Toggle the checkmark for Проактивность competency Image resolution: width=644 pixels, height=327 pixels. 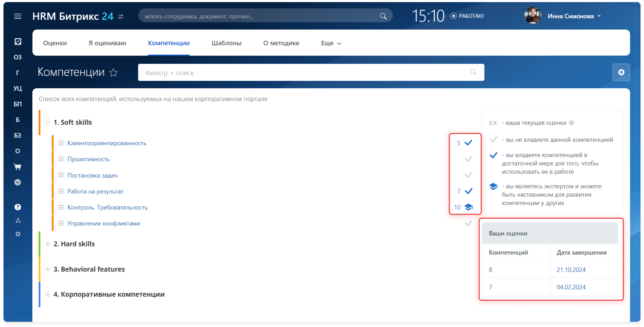click(468, 159)
